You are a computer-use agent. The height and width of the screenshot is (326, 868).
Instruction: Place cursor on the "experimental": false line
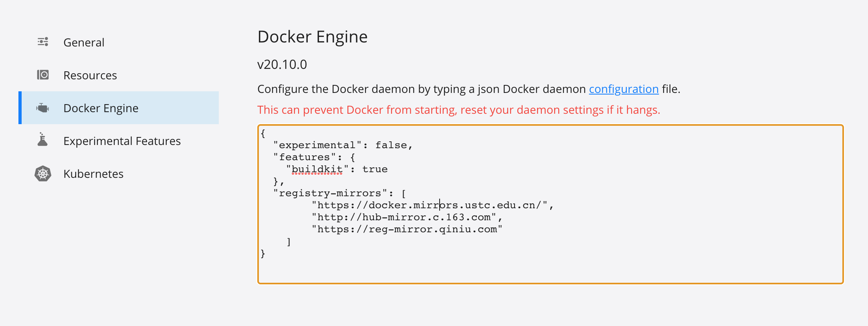point(343,145)
